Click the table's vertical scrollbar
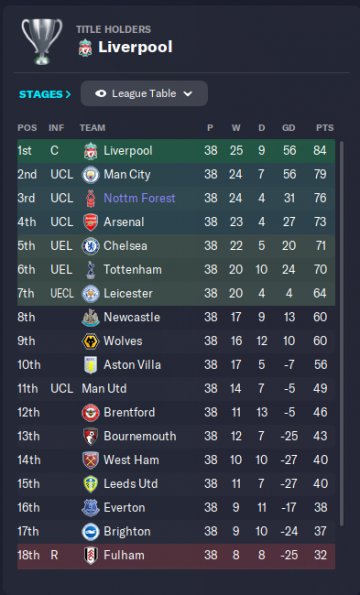The height and width of the screenshot is (595, 360). click(341, 334)
